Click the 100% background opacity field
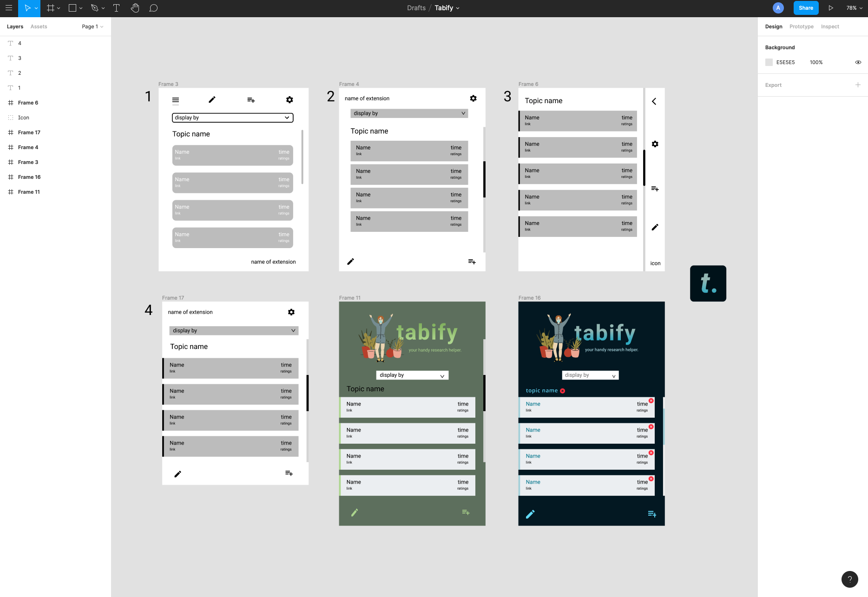Viewport: 868px width, 597px height. [816, 62]
